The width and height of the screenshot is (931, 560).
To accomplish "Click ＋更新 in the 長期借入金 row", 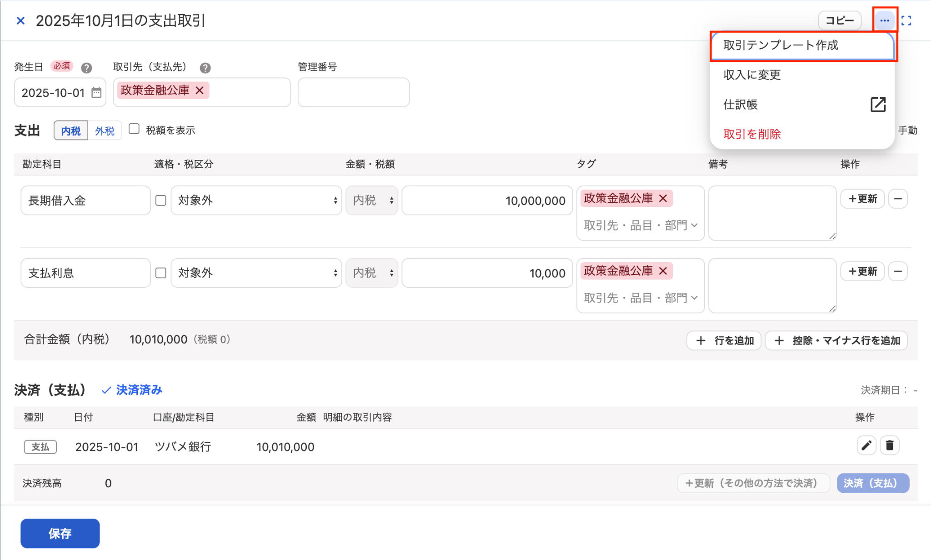I will pyautogui.click(x=862, y=199).
